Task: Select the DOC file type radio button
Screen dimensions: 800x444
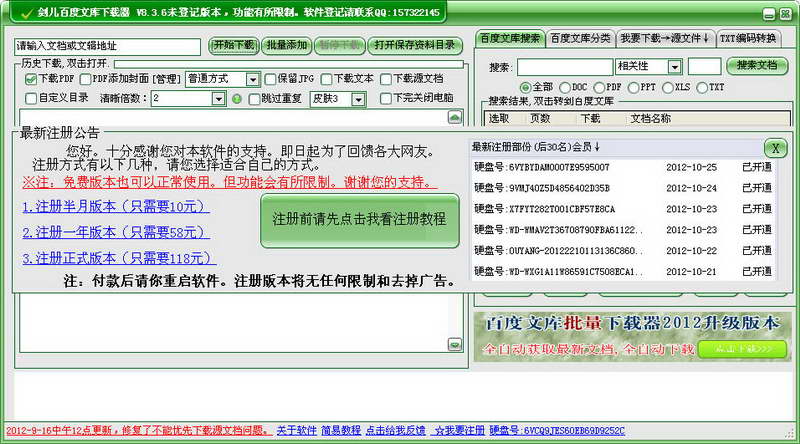Action: [567, 87]
